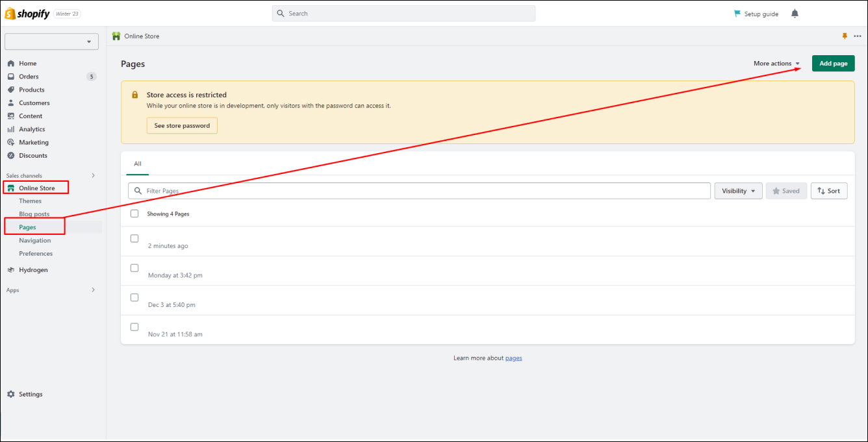The width and height of the screenshot is (868, 442).
Task: Open Sort options
Action: pos(829,191)
